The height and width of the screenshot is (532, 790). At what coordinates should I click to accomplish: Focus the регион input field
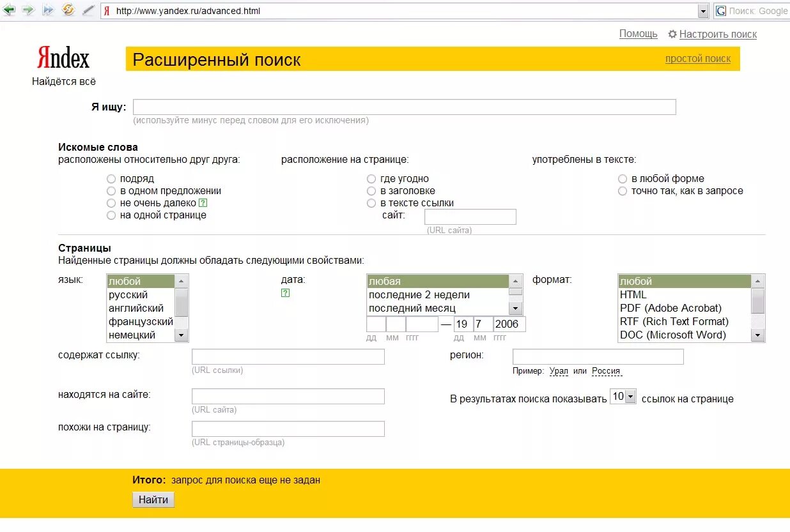[598, 356]
